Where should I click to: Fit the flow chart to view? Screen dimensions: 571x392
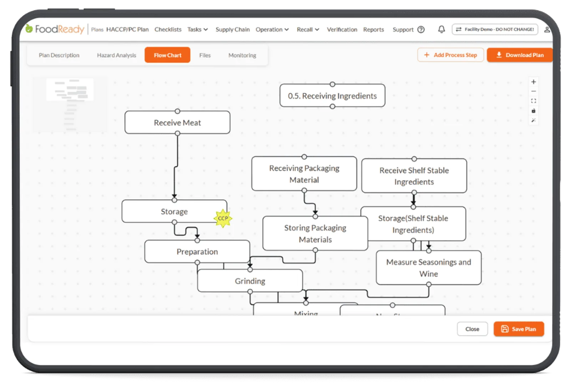click(x=534, y=101)
